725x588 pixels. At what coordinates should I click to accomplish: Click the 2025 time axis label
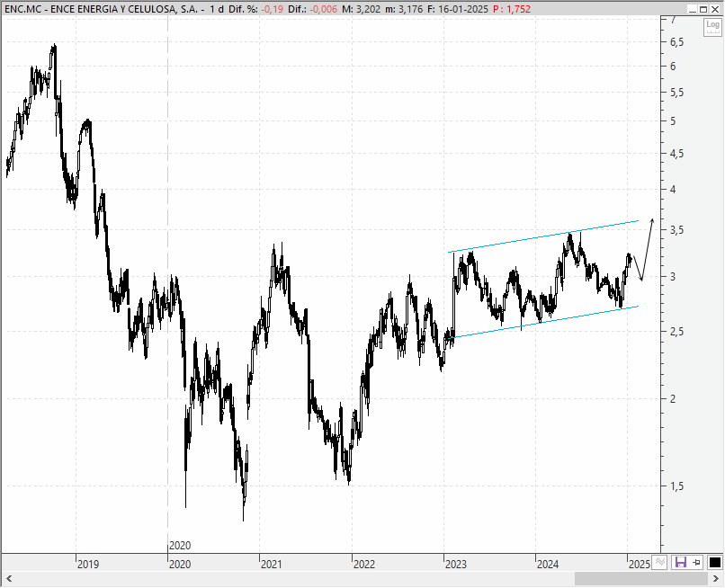pyautogui.click(x=639, y=565)
